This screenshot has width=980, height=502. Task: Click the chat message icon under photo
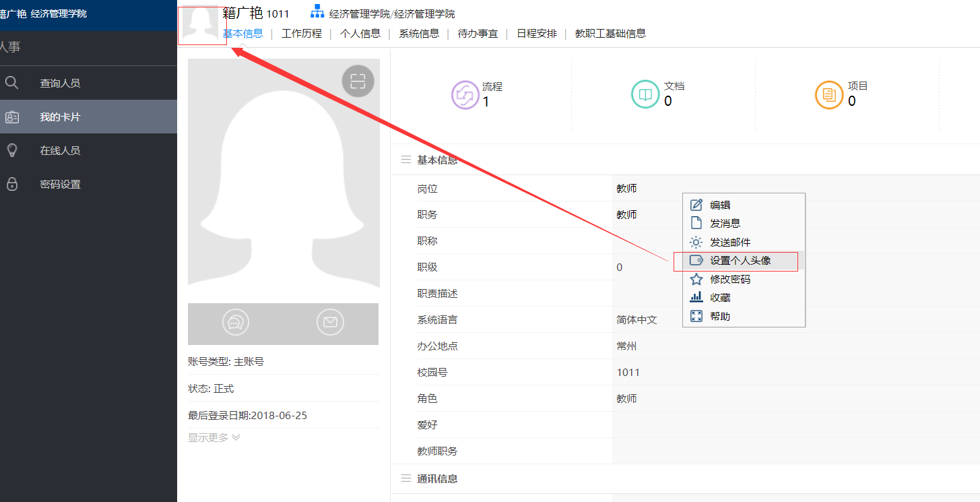[x=235, y=323]
